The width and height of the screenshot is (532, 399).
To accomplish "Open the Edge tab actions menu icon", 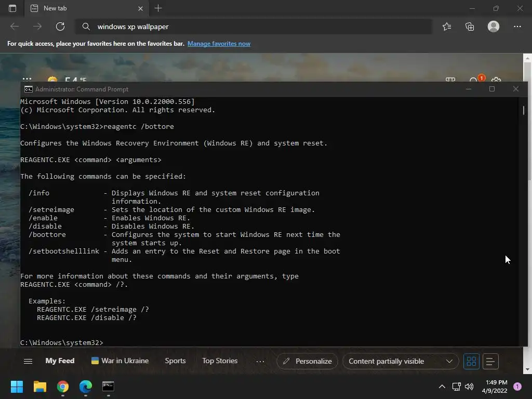I will [x=12, y=8].
